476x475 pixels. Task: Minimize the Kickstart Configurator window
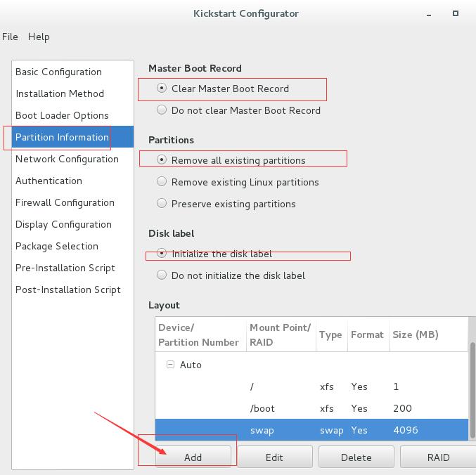coord(429,14)
